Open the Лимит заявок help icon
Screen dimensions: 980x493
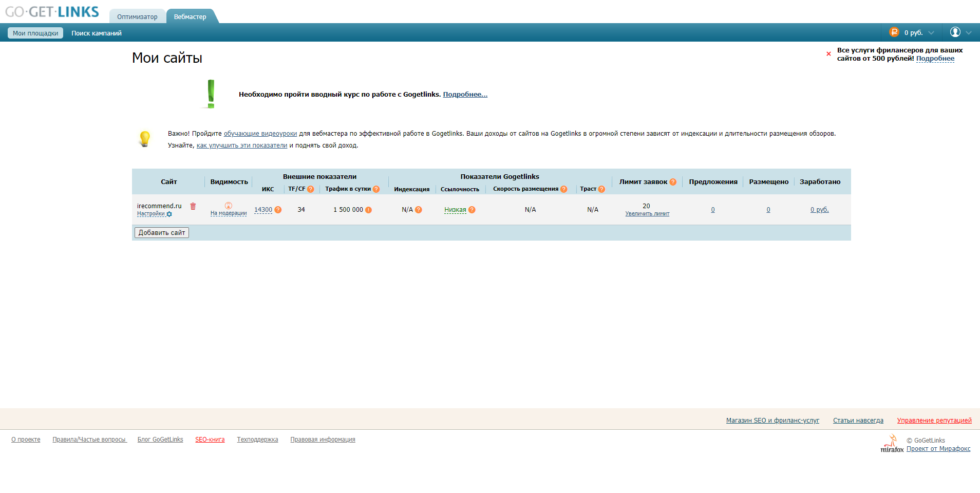[673, 182]
